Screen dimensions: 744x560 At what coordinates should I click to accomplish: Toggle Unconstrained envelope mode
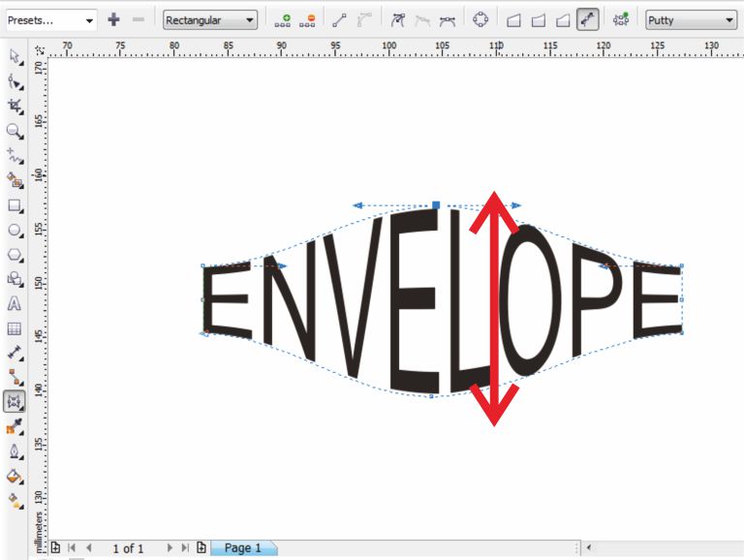pyautogui.click(x=587, y=19)
